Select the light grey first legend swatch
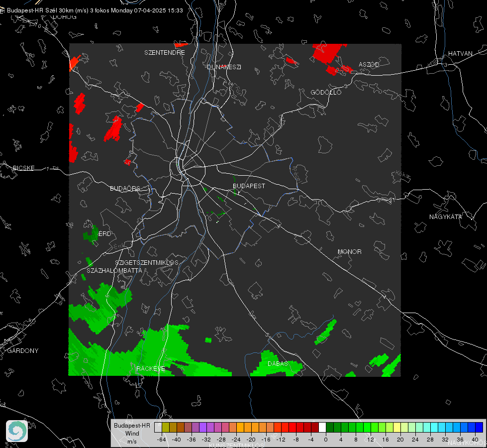Screen dimensions: 487x448 point(158,428)
